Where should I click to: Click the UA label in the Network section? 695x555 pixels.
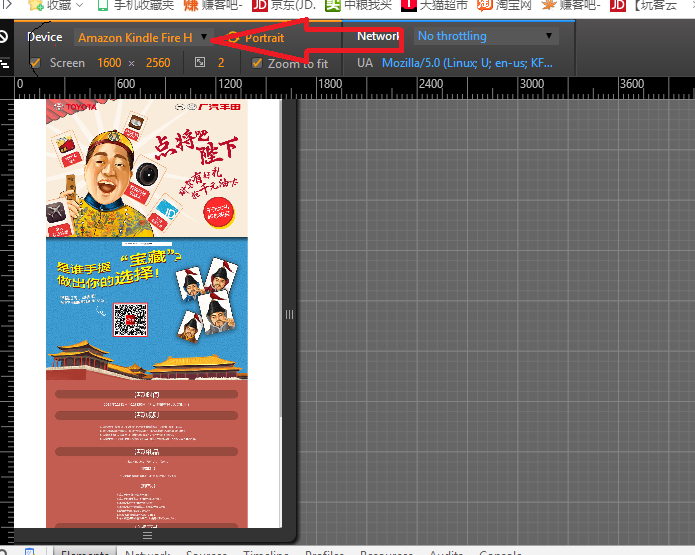[x=365, y=63]
